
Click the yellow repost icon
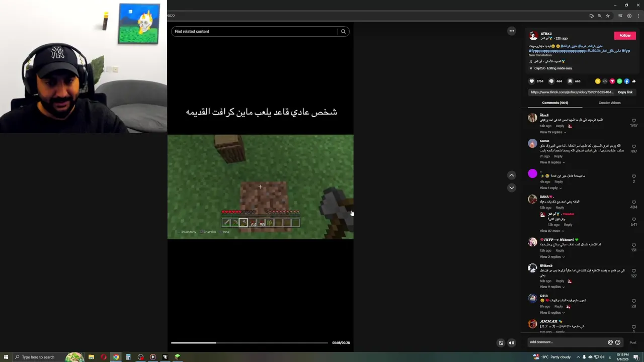(598, 81)
